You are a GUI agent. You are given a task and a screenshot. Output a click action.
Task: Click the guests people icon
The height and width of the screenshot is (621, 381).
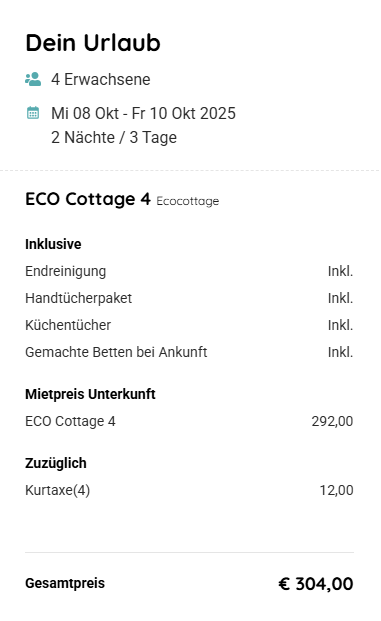(33, 79)
